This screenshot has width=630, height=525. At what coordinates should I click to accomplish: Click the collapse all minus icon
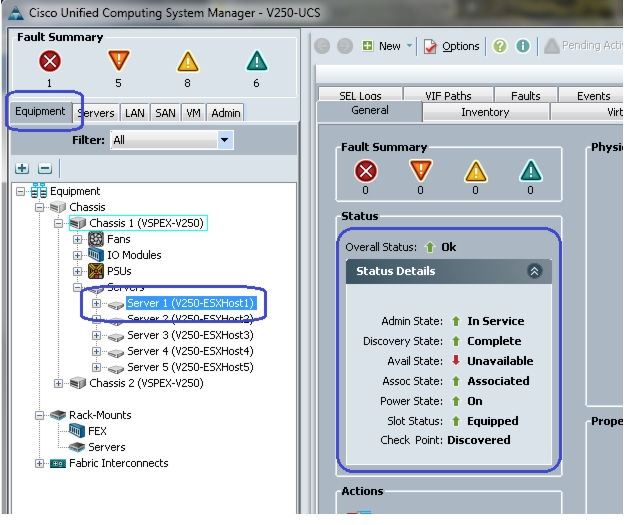point(45,168)
